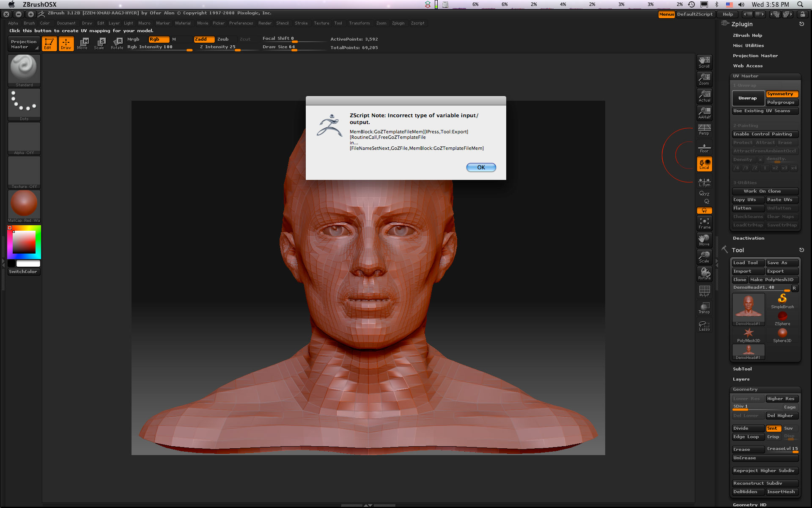812x508 pixels.
Task: Select the Zoom magnifier icon
Action: pos(704,79)
